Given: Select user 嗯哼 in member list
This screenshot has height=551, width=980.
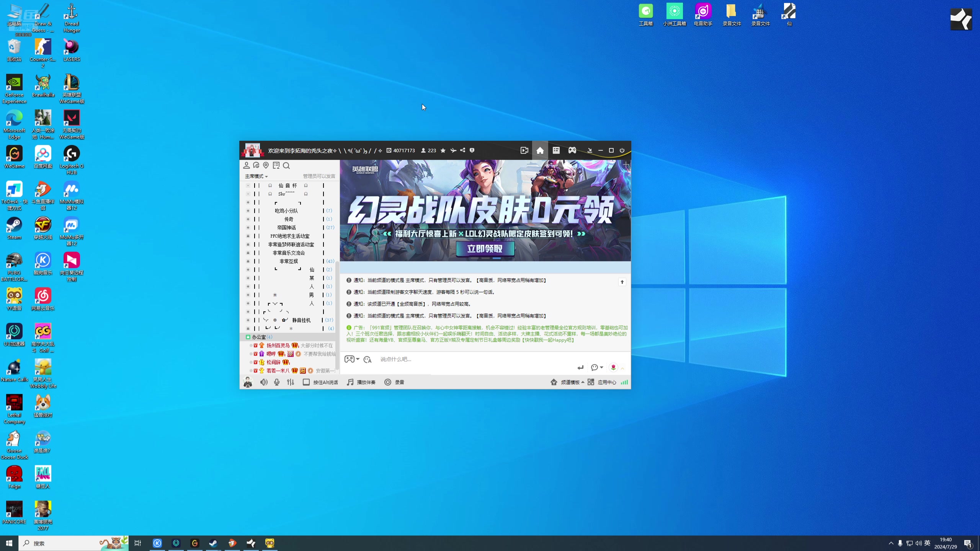Looking at the screenshot, I should pyautogui.click(x=271, y=354).
